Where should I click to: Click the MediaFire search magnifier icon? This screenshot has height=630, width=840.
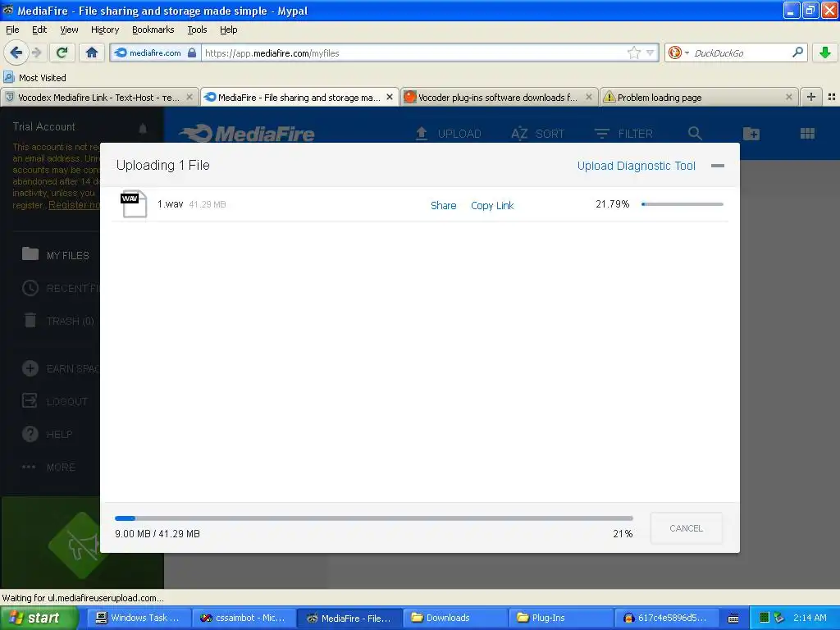pyautogui.click(x=695, y=134)
